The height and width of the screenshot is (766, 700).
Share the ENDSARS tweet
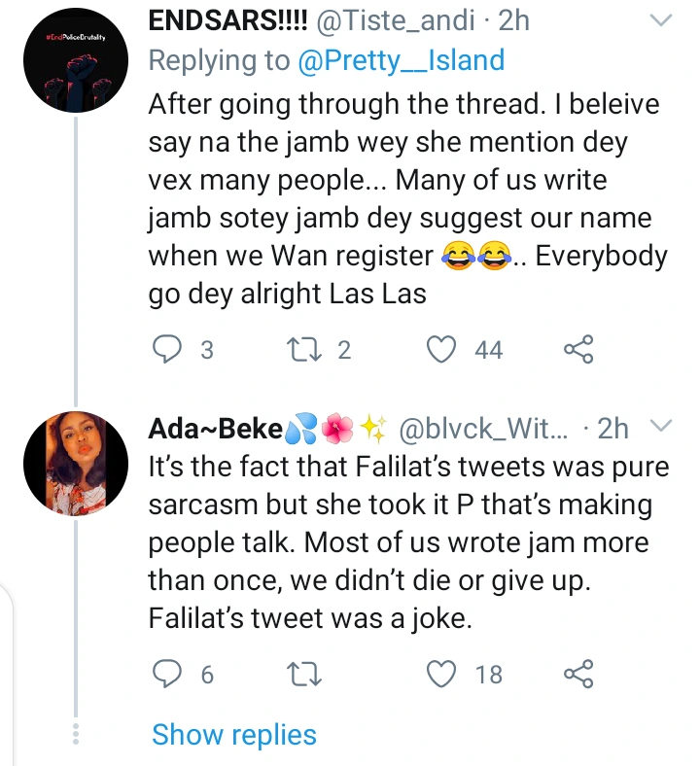coord(578,349)
